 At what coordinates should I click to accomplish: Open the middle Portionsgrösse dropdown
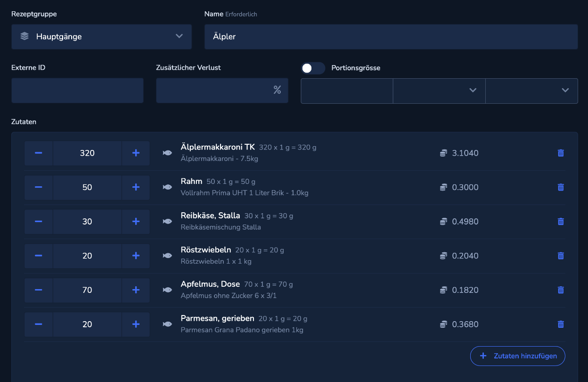(x=439, y=91)
